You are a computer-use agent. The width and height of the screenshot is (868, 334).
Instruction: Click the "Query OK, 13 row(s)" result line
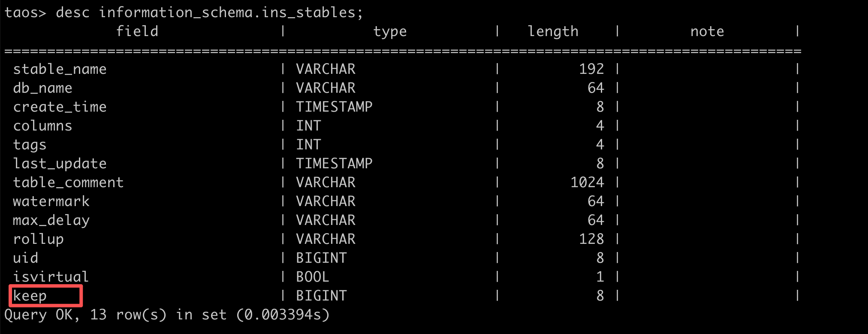[x=167, y=315]
